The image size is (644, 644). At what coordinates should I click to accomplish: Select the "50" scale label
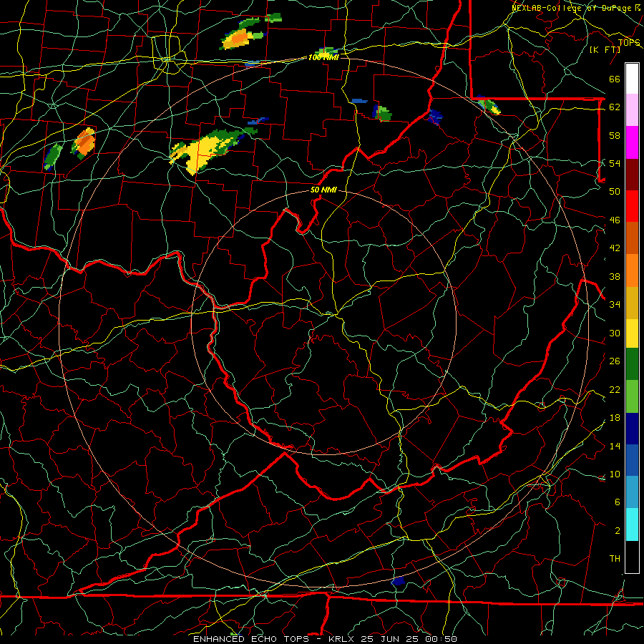pyautogui.click(x=615, y=191)
